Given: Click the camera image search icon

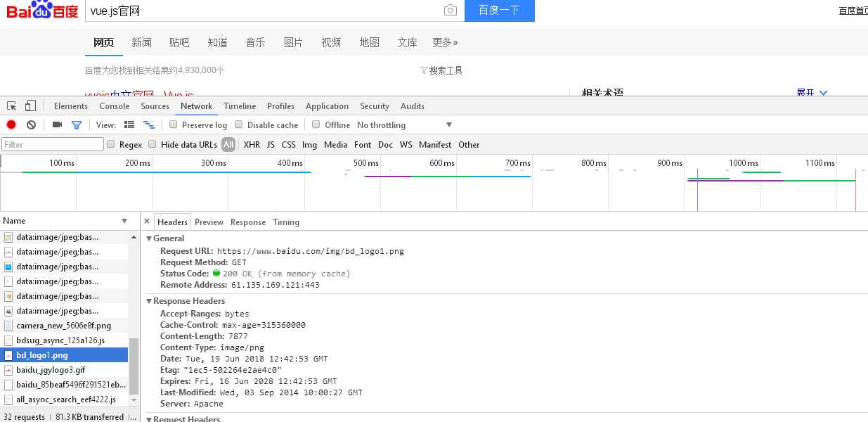Looking at the screenshot, I should 451,11.
